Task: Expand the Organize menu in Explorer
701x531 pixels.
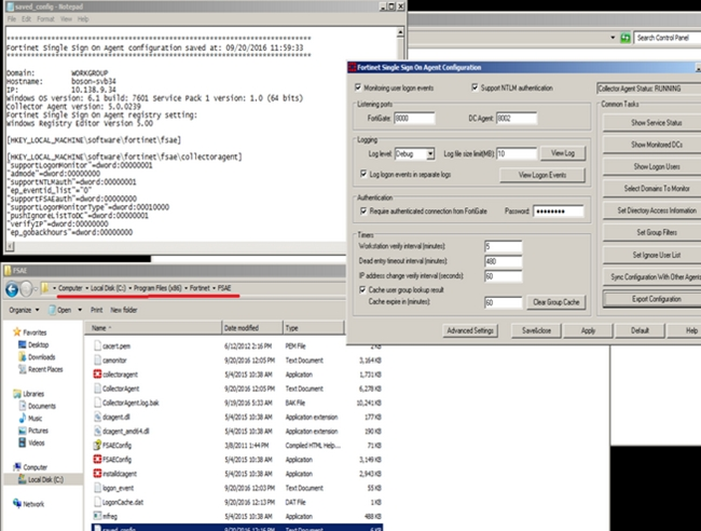Action: (x=24, y=309)
